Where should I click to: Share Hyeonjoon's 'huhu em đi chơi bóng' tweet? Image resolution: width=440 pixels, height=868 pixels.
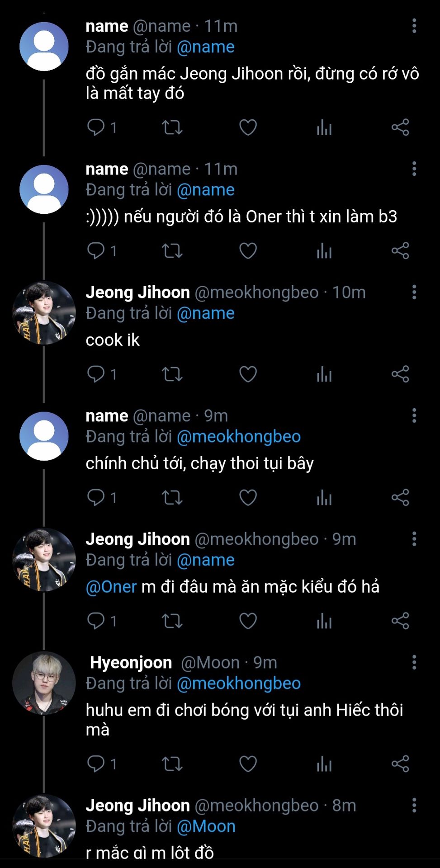(400, 764)
